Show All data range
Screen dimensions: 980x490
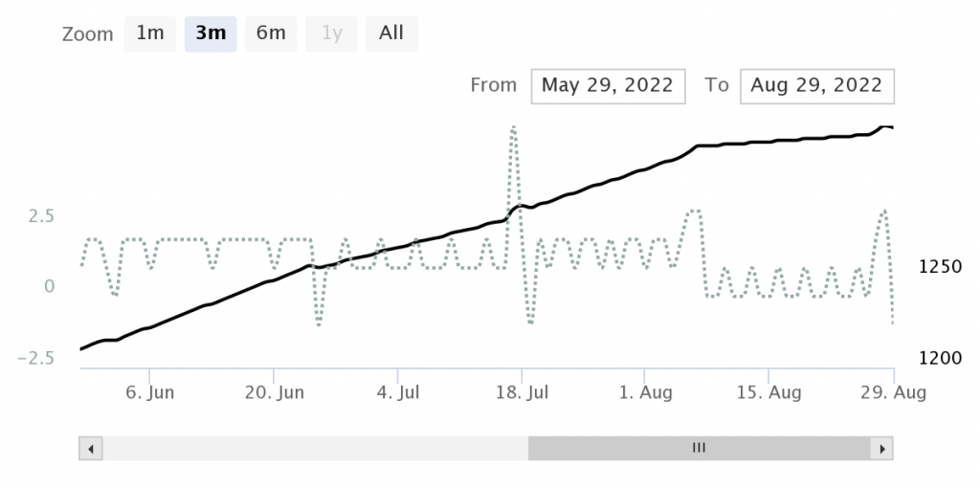coord(391,33)
